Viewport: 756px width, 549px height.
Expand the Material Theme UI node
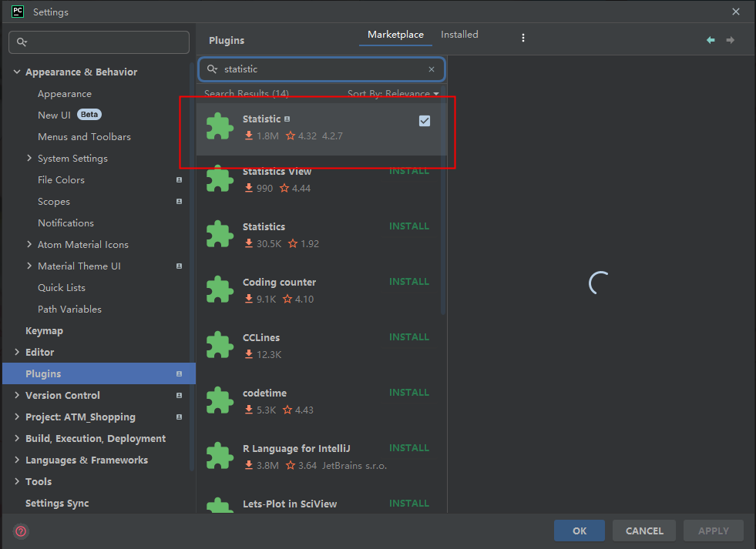click(x=29, y=266)
